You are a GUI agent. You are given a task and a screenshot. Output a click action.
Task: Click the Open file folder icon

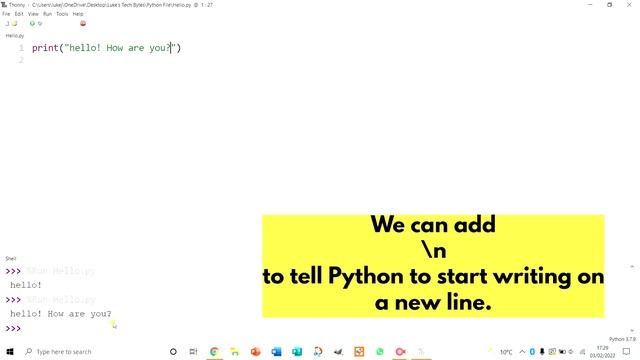coord(14,23)
